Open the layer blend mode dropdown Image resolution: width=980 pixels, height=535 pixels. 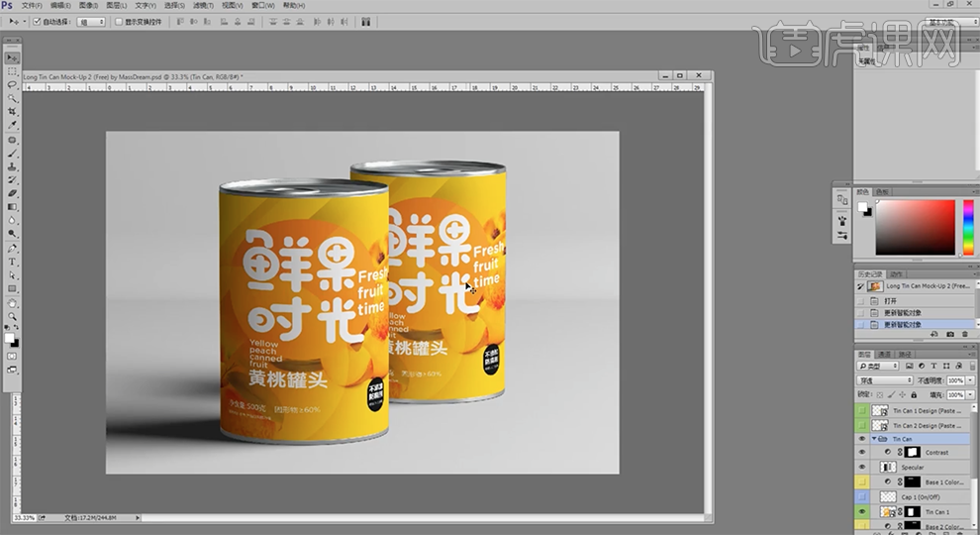885,380
